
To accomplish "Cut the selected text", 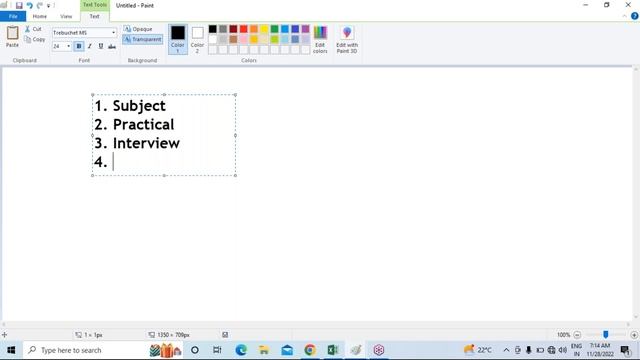I will click(x=33, y=29).
